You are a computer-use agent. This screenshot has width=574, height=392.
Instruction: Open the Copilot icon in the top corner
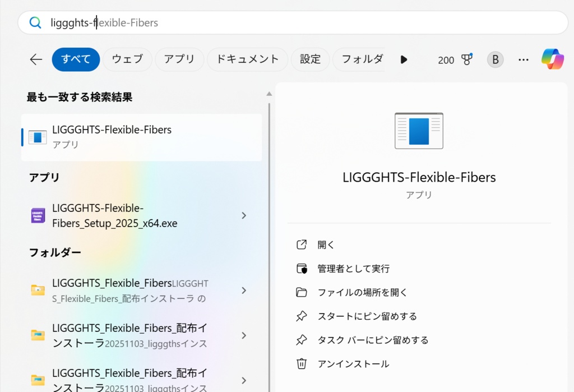pyautogui.click(x=553, y=58)
